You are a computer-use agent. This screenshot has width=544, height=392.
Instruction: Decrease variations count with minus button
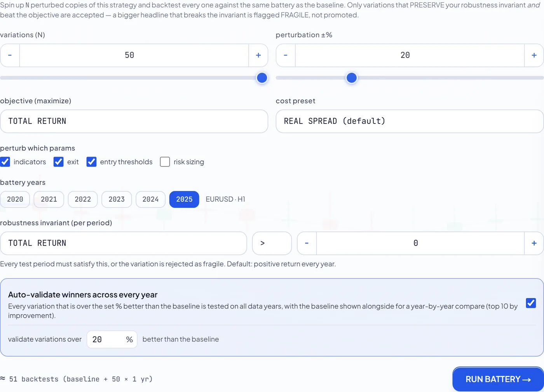click(10, 55)
